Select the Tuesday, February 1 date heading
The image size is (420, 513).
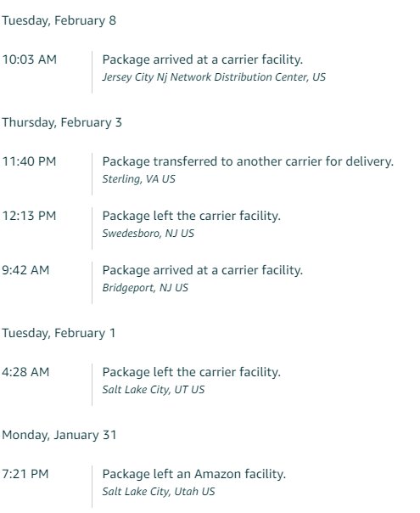click(x=59, y=333)
